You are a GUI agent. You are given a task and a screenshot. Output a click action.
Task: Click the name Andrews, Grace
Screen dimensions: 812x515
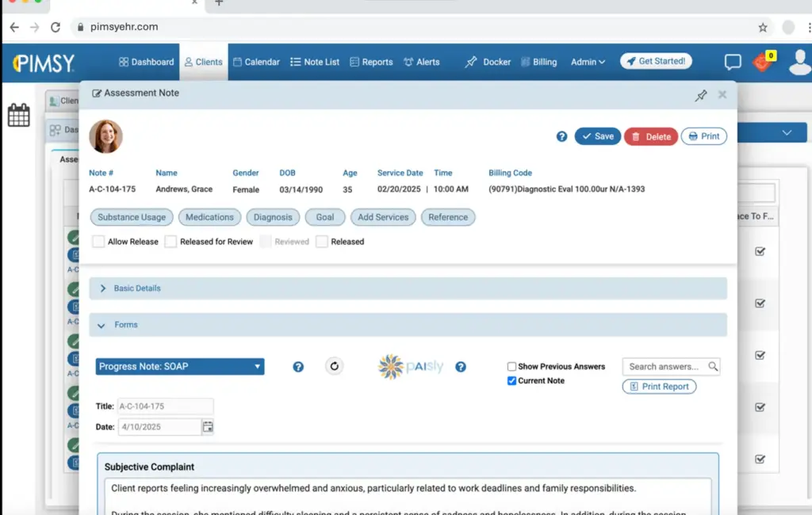184,189
